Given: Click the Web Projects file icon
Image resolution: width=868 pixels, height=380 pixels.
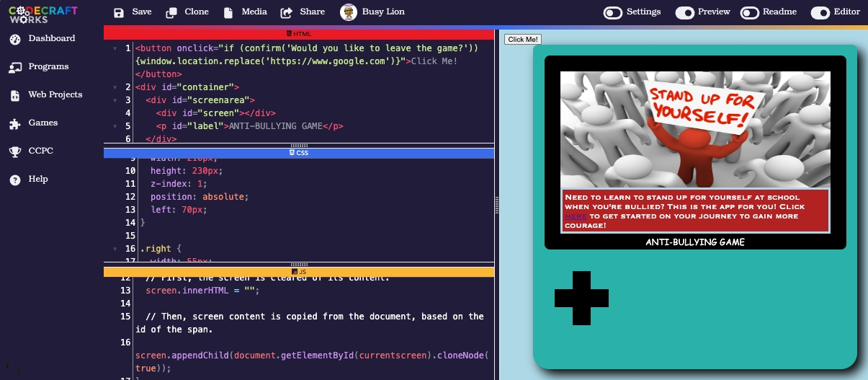Looking at the screenshot, I should [15, 95].
